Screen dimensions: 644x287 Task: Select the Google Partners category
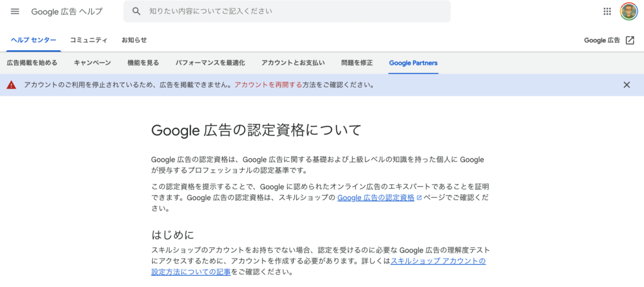click(413, 63)
